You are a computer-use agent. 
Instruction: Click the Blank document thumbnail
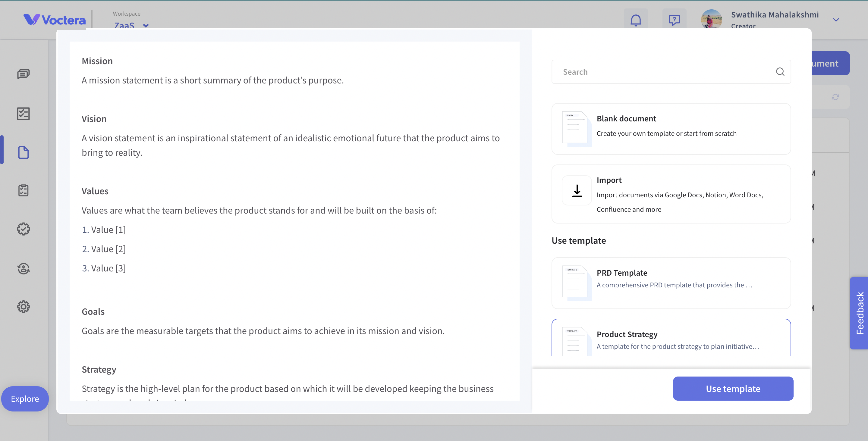577,129
